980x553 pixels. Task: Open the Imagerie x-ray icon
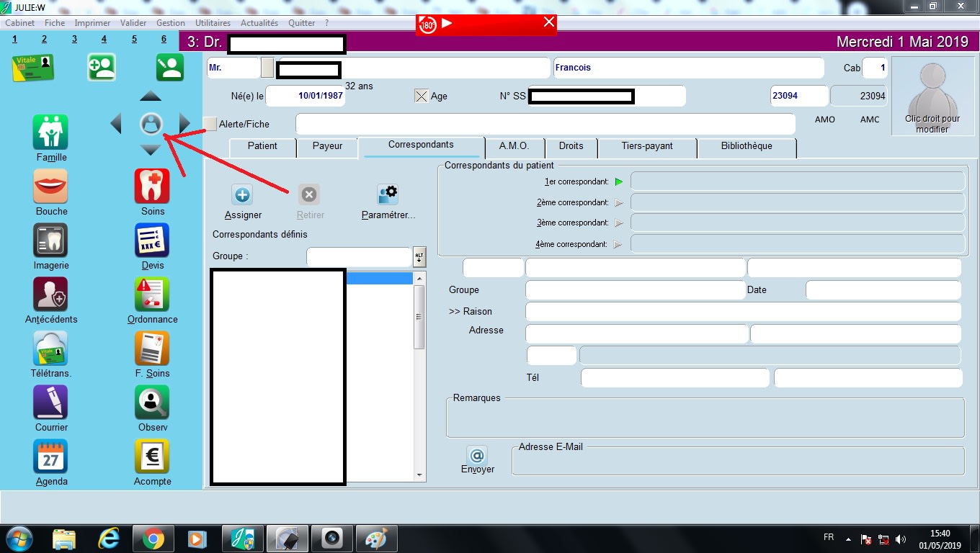pyautogui.click(x=50, y=240)
